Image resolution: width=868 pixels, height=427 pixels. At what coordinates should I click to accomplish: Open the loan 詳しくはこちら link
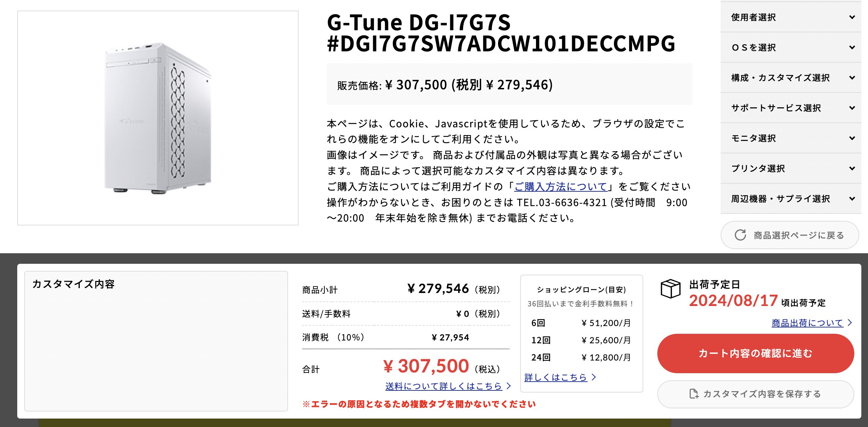point(556,377)
